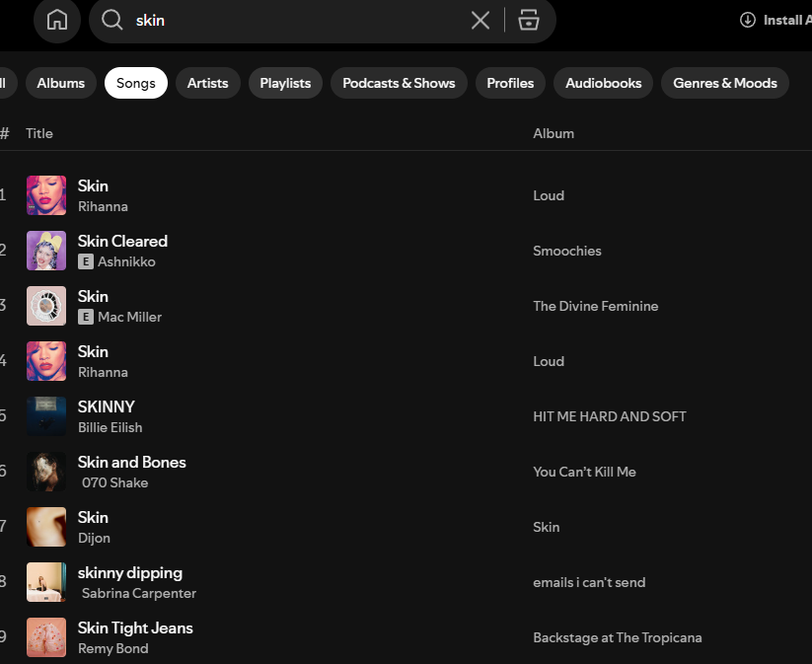Click the Install App button text
This screenshot has width=812, height=664.
[x=787, y=20]
